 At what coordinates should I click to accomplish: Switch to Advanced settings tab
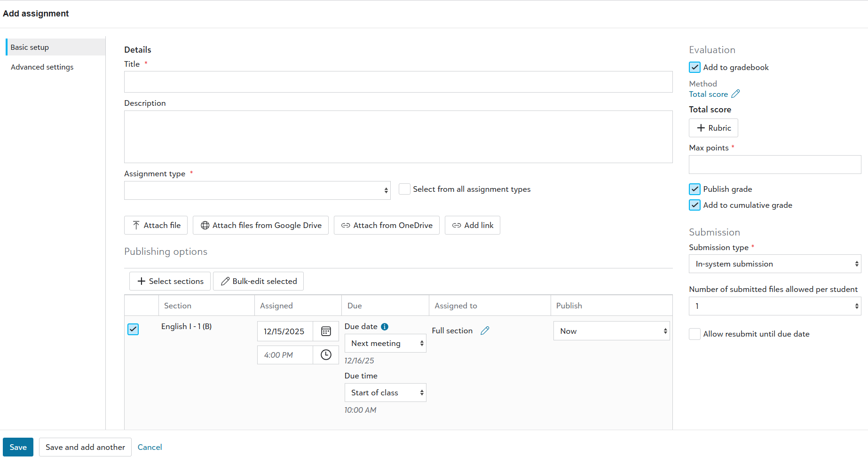pos(42,67)
